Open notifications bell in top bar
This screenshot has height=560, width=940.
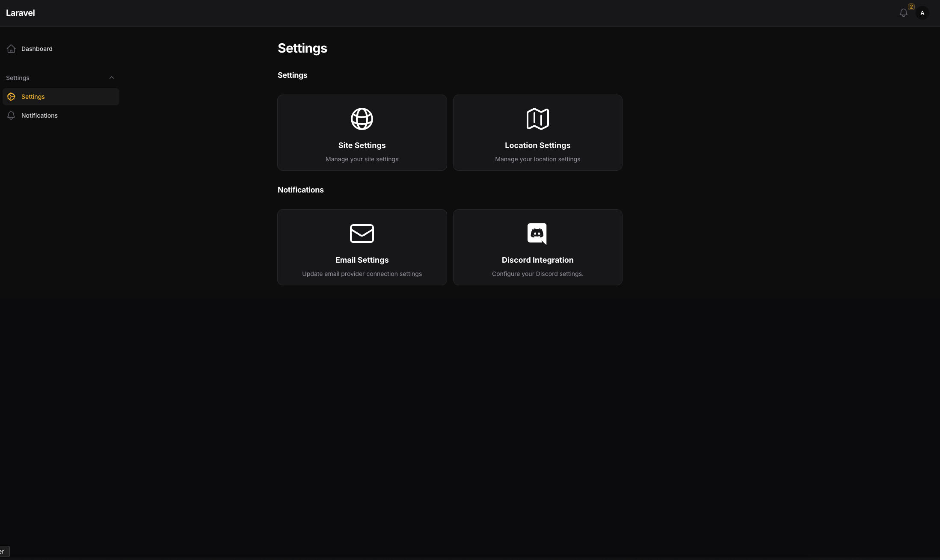coord(903,13)
